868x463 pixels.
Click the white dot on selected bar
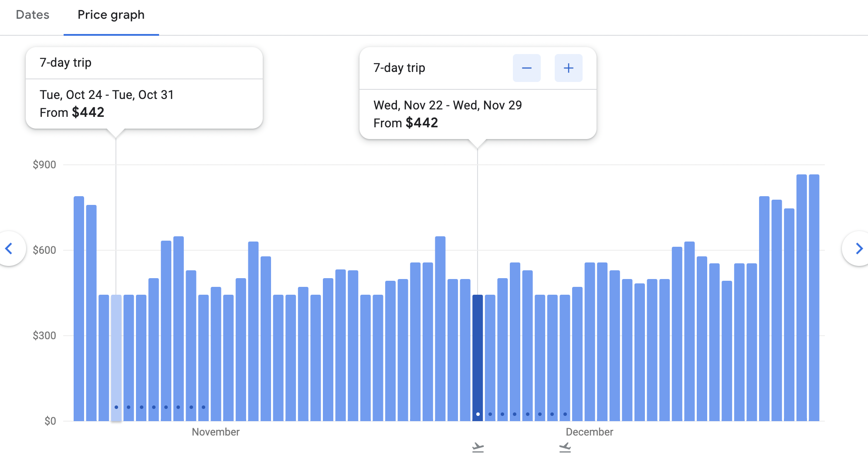pyautogui.click(x=478, y=414)
